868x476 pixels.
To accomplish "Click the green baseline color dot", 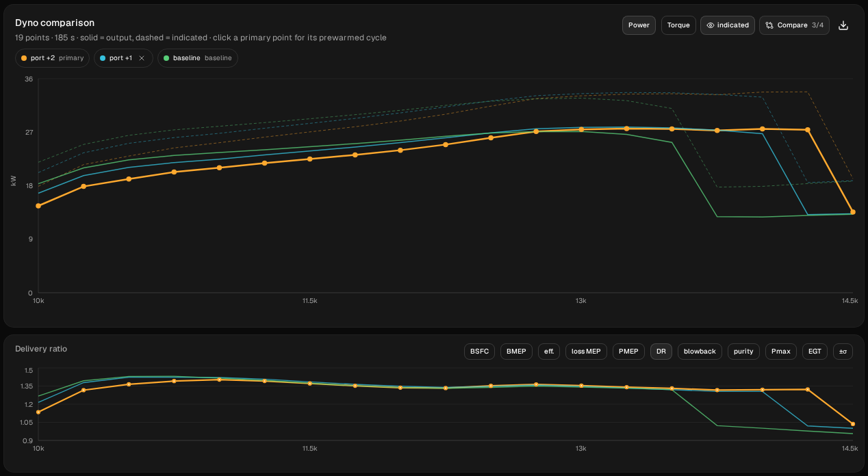I will [166, 58].
